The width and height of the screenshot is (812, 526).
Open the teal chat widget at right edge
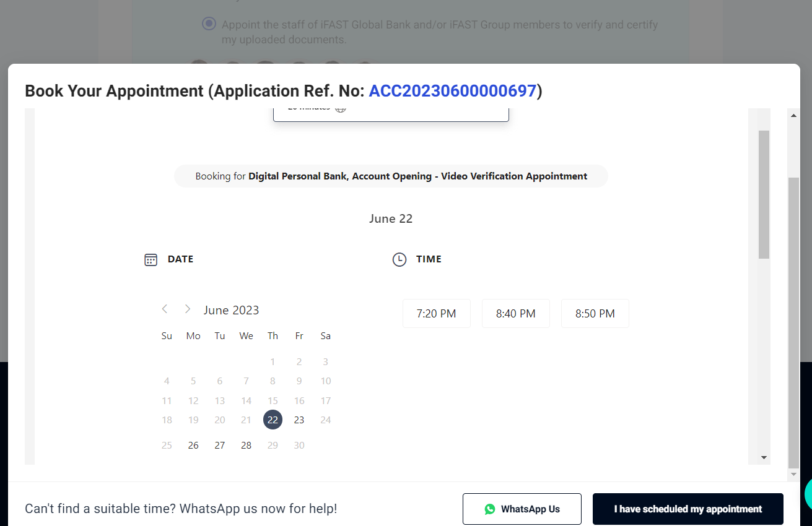[808, 495]
